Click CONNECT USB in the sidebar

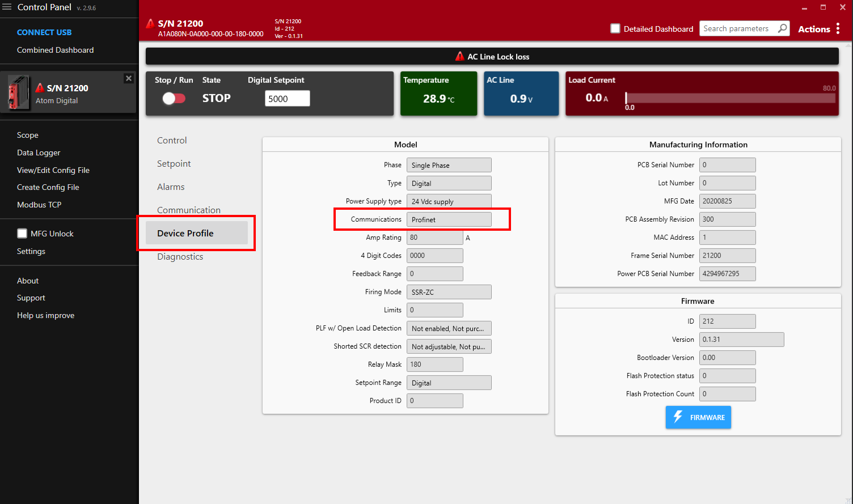click(x=43, y=32)
